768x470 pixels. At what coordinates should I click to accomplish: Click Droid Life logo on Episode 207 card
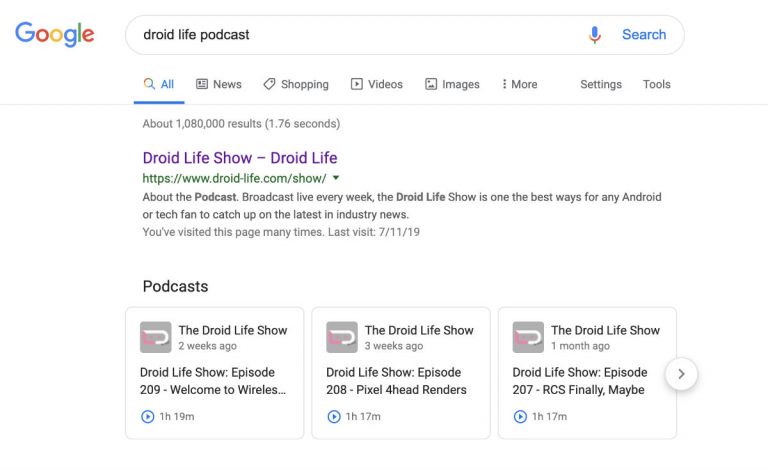pos(528,337)
